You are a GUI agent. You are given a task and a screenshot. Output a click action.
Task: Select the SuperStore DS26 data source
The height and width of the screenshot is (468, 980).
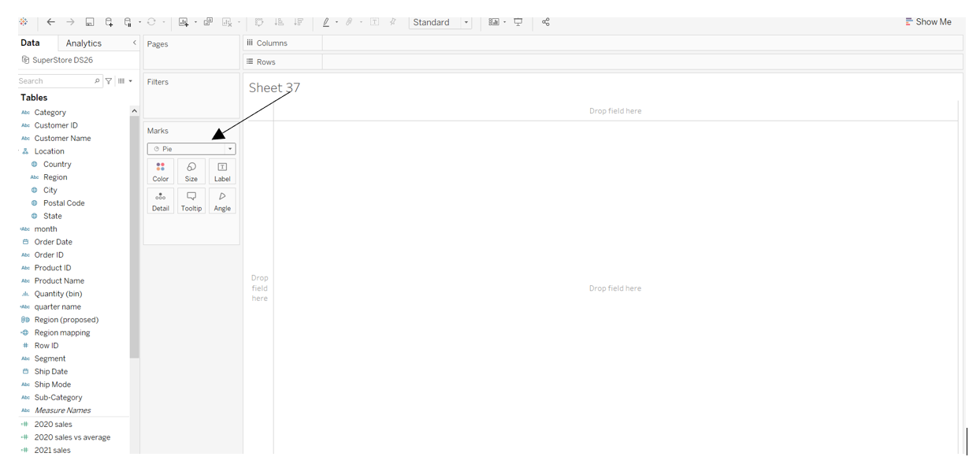tap(58, 60)
